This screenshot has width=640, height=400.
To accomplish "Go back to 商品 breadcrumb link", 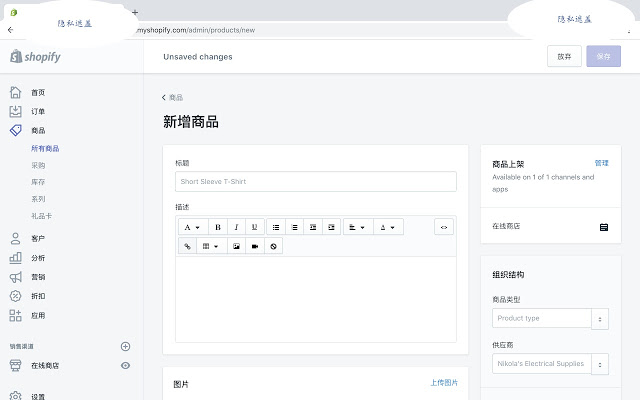I will [172, 98].
